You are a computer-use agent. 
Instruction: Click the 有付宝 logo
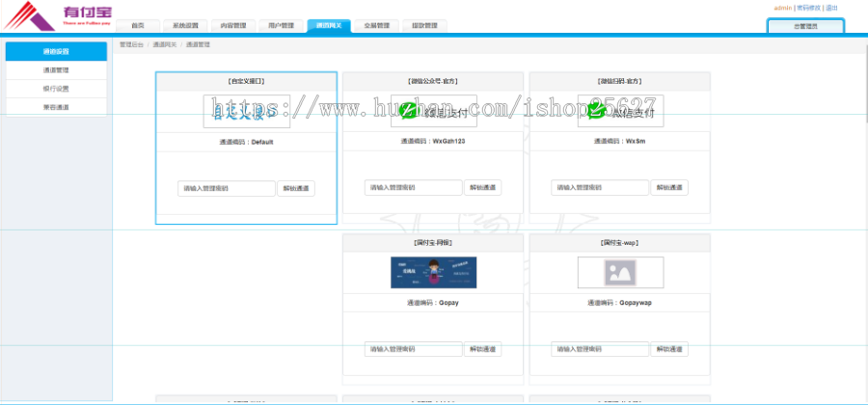[57, 15]
